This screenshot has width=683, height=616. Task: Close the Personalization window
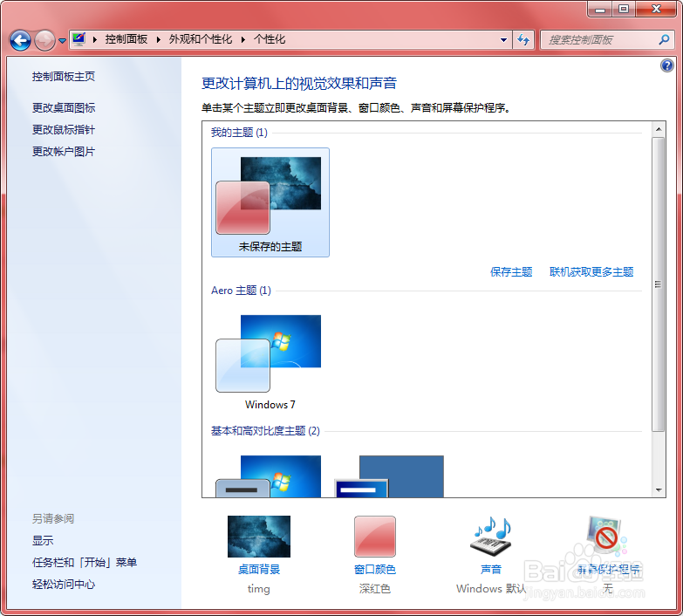[657, 9]
